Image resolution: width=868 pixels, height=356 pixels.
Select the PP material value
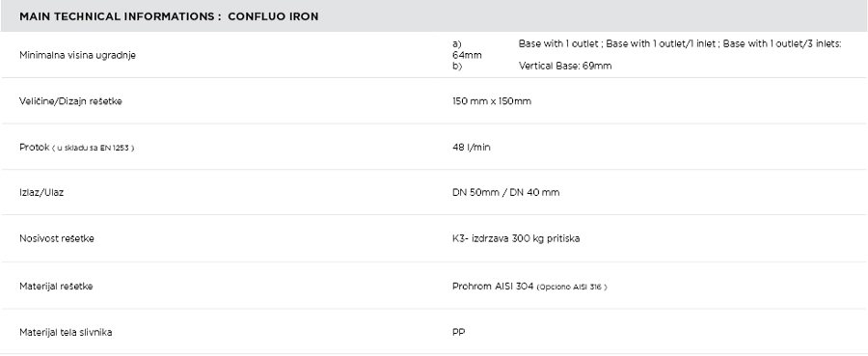[x=458, y=332]
